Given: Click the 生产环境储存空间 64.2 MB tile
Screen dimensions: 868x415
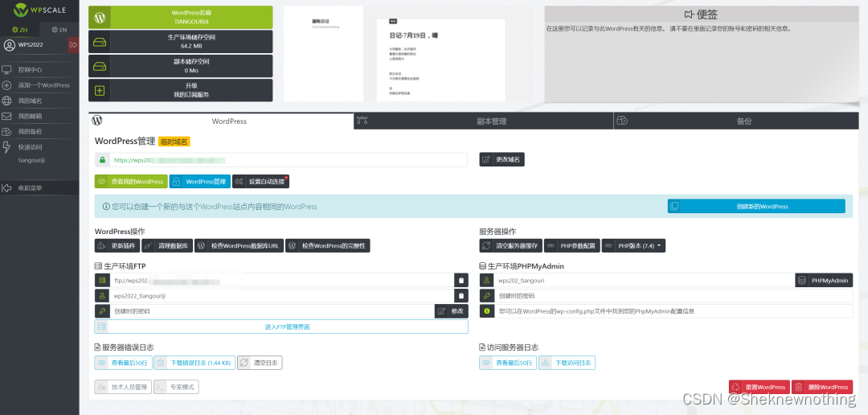Looking at the screenshot, I should pos(181,42).
